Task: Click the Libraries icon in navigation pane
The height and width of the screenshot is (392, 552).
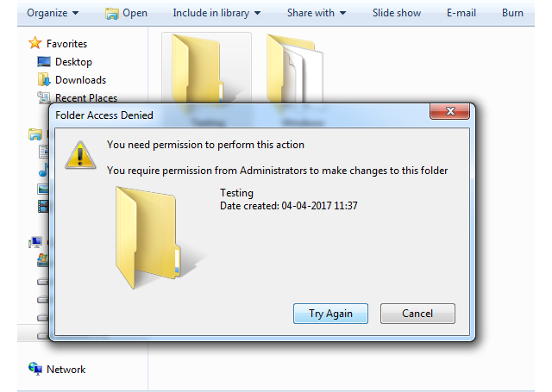Action: point(35,134)
